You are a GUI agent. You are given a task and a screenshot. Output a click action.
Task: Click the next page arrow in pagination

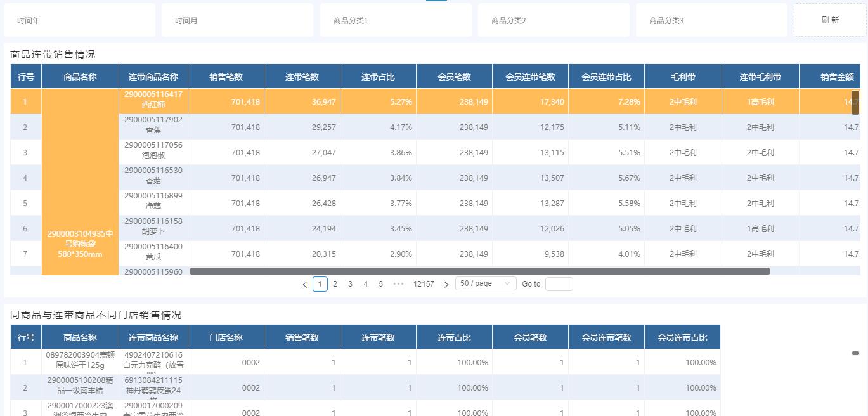(x=446, y=283)
